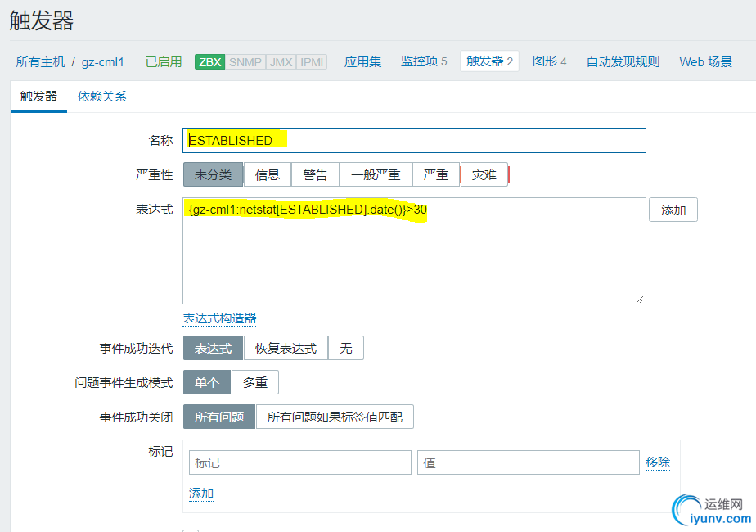The height and width of the screenshot is (532, 756).
Task: Select 未分类 severity level
Action: tap(213, 174)
